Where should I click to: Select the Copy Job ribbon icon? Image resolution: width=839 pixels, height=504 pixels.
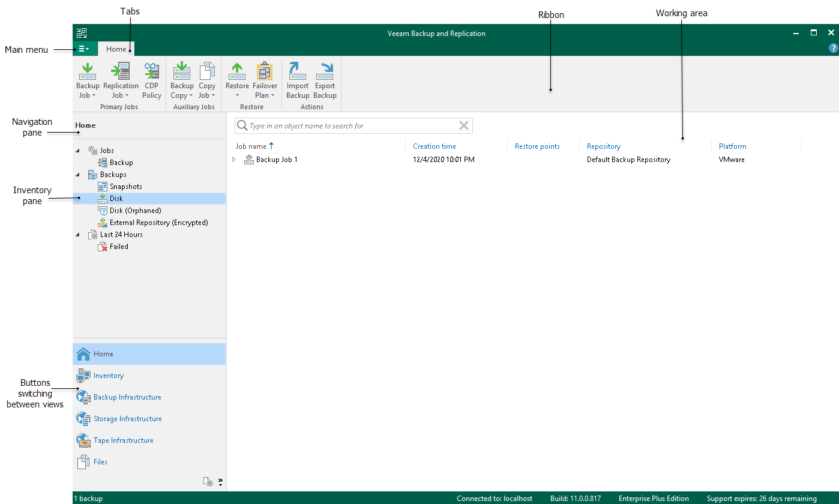coord(207,80)
